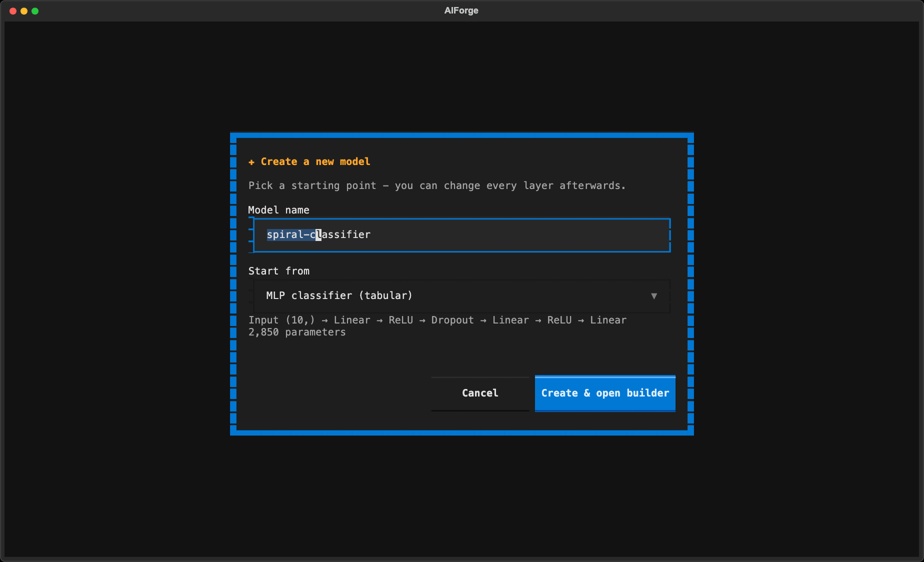Click the dropdown arrow for MLP classifier
The image size is (924, 562).
click(653, 296)
